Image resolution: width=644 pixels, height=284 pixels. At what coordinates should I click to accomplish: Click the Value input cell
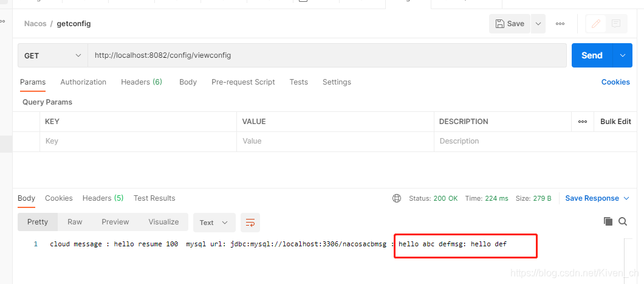[335, 141]
